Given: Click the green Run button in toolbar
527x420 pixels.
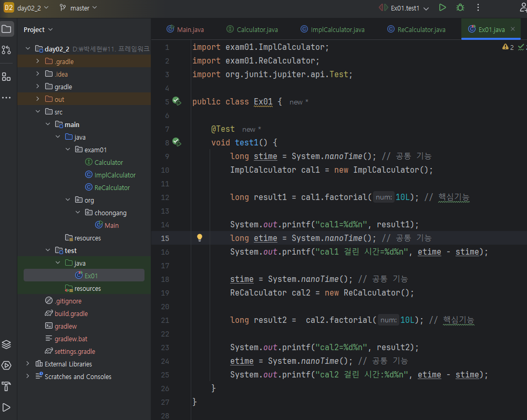Looking at the screenshot, I should coord(442,8).
